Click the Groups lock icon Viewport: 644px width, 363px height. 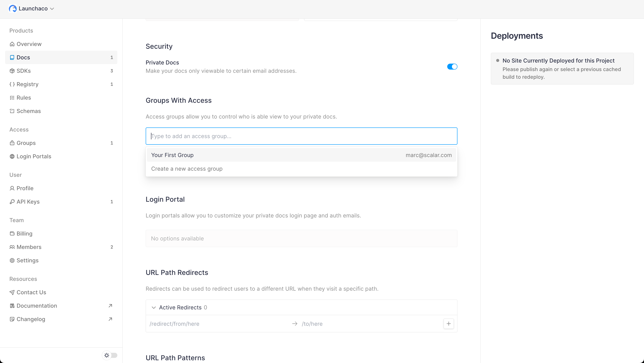coord(12,143)
